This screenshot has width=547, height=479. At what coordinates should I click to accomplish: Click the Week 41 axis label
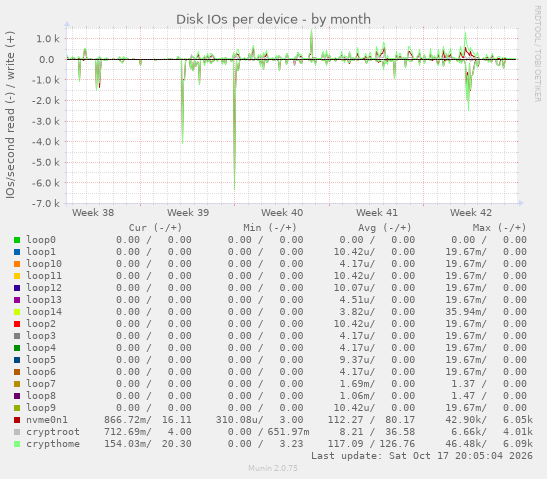[376, 212]
